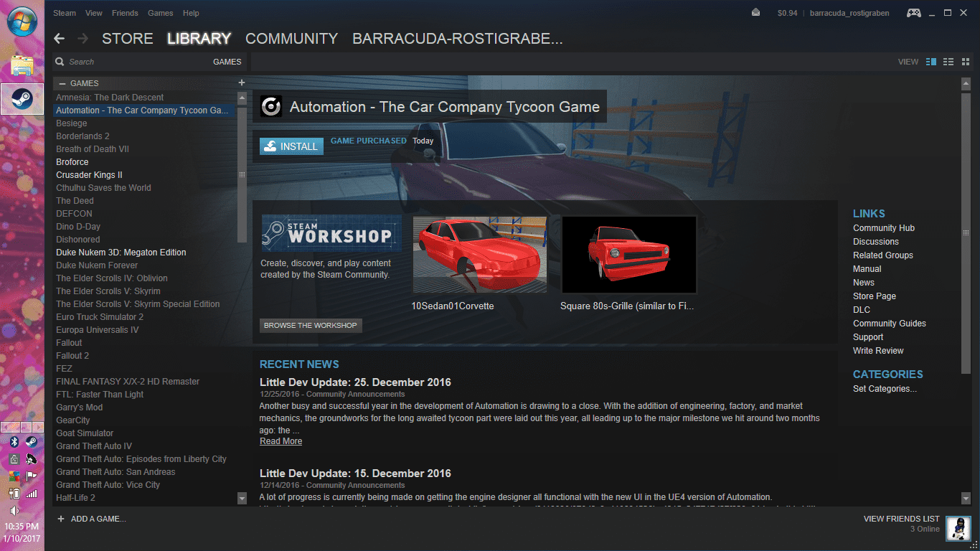The image size is (980, 551).
Task: Click Browse the Workshop button
Action: [310, 326]
